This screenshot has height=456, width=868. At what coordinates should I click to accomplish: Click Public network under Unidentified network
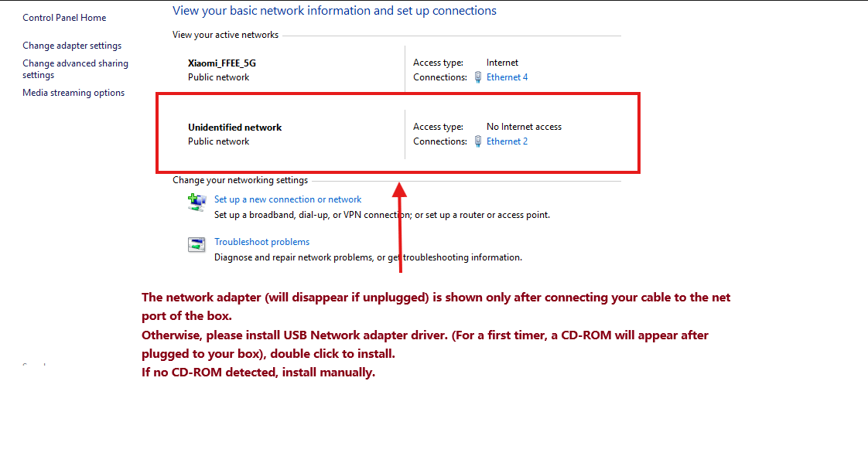tap(219, 141)
